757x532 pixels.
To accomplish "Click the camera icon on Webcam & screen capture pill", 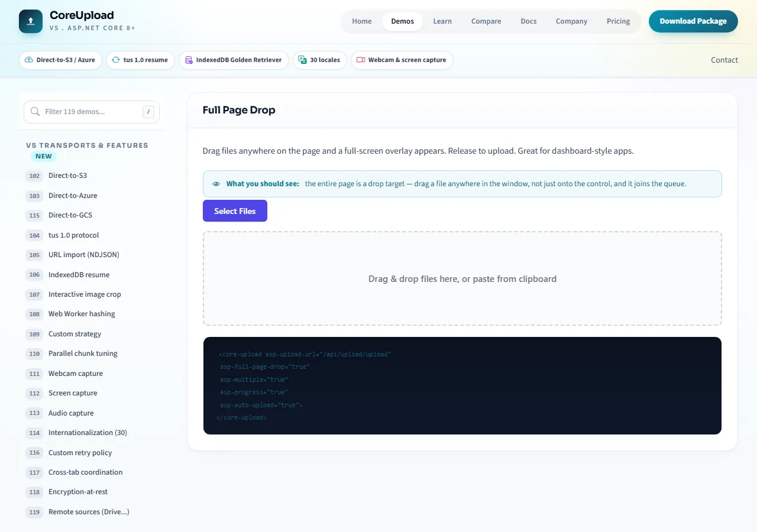I will 361,60.
